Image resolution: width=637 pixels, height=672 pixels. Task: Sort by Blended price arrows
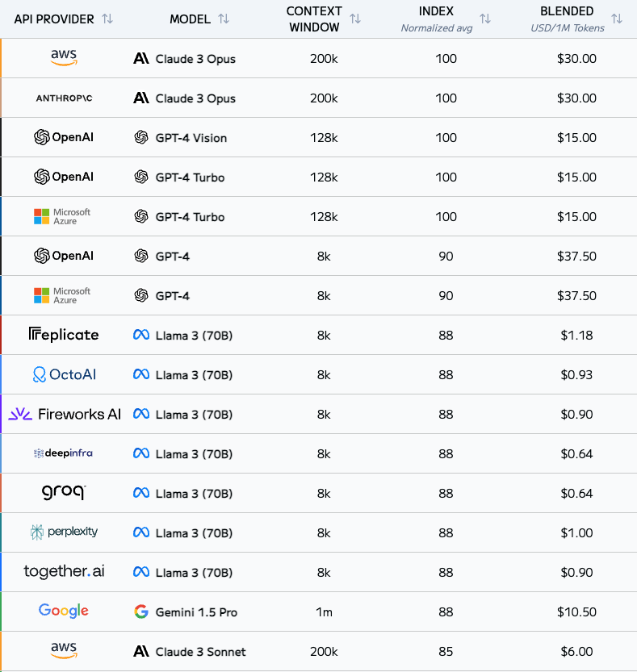(617, 19)
